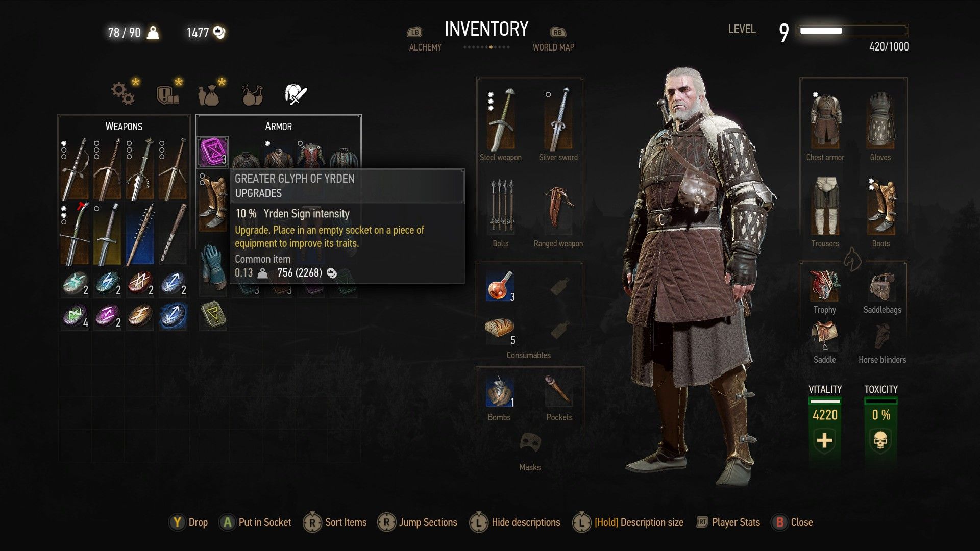Viewport: 980px width, 551px height.
Task: Click the experience level progress bar
Action: click(852, 31)
